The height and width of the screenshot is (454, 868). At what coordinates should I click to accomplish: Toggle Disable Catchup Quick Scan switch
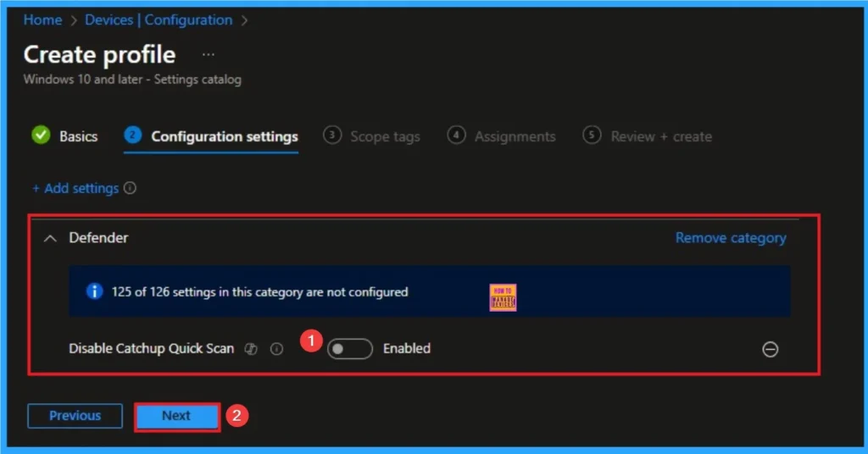[350, 349]
